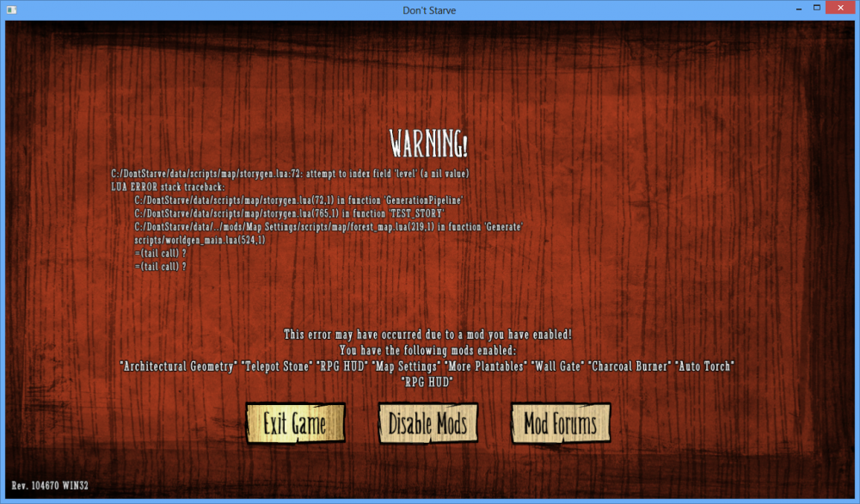This screenshot has width=860, height=504.
Task: Click the traceback line mentioning 'GenerationPipeline'
Action: click(x=299, y=200)
